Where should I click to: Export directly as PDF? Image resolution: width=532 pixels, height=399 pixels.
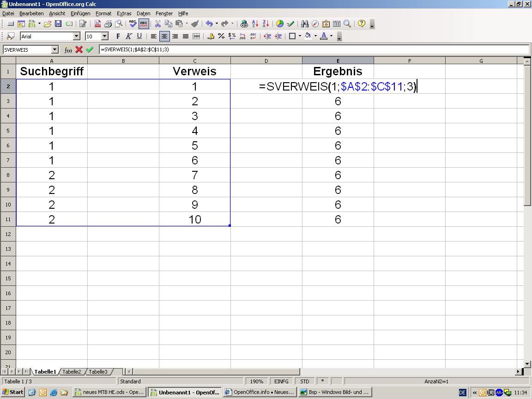point(97,24)
